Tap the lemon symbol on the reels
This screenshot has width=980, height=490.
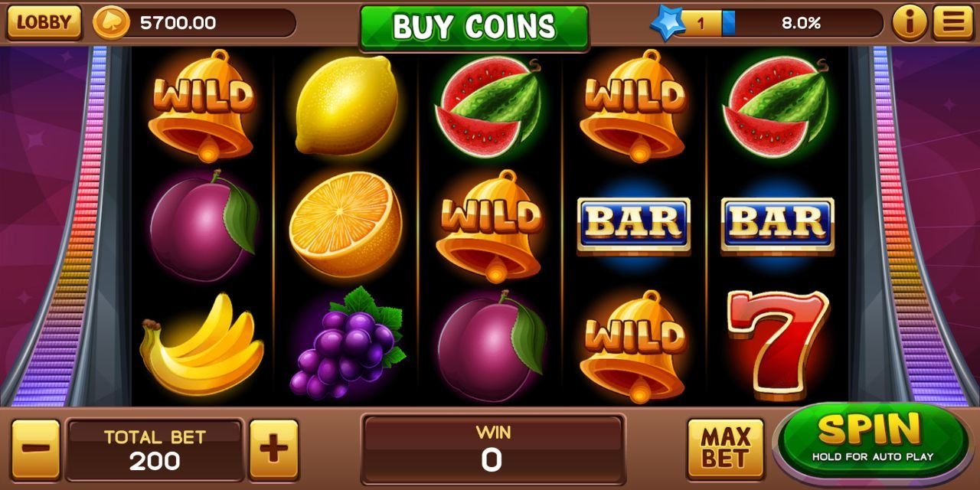pyautogui.click(x=347, y=105)
